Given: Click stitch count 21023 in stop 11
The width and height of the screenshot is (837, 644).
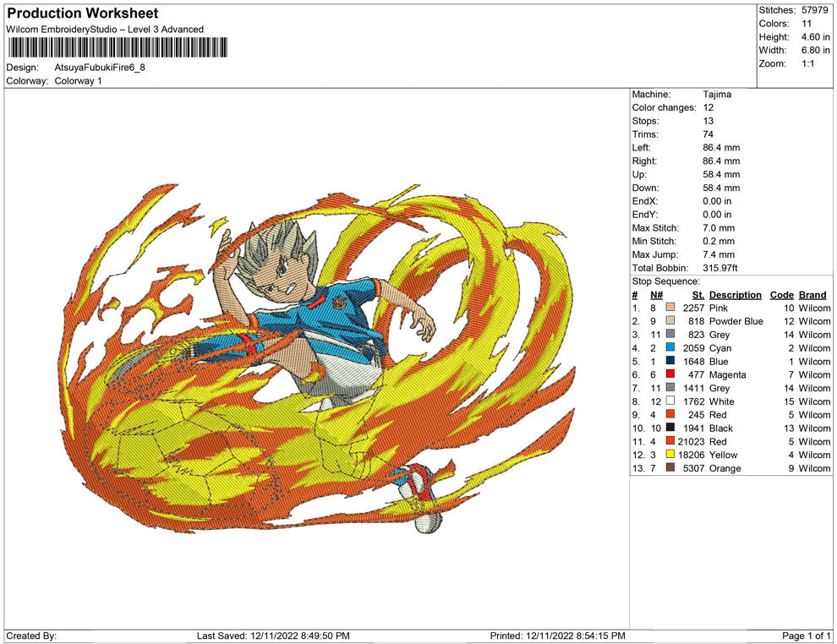Looking at the screenshot, I should point(692,441).
